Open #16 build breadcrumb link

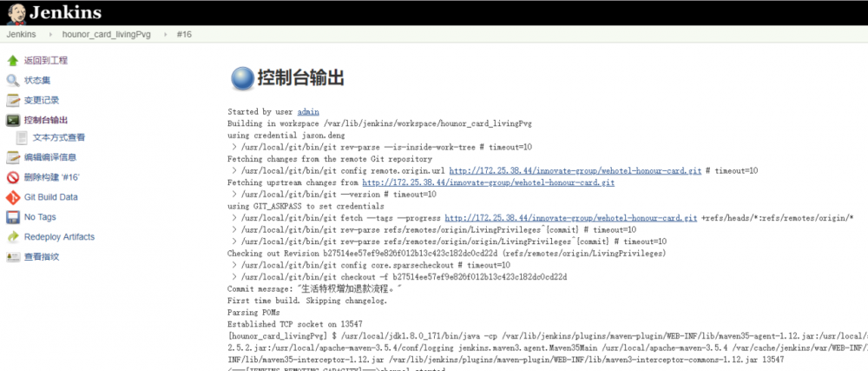point(184,35)
